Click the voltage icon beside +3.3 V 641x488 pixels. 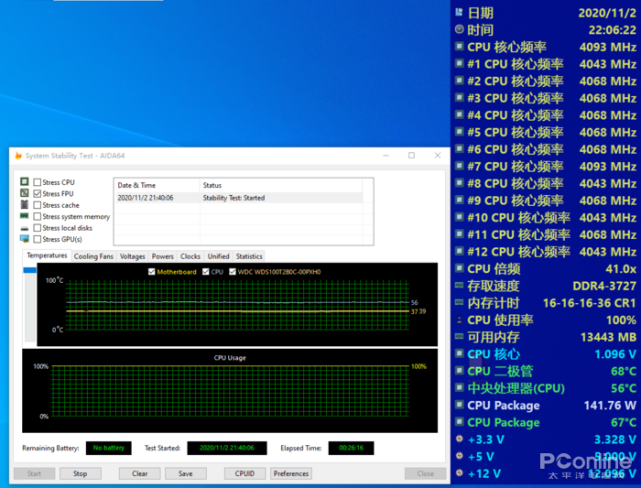[x=459, y=439]
